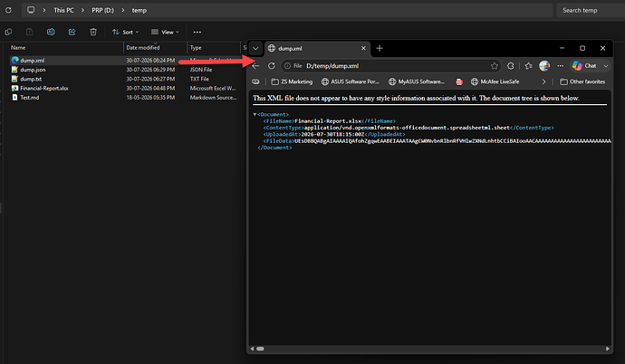Click the JSON File type cell
Viewport: 625px width, 364px height.
click(x=201, y=70)
